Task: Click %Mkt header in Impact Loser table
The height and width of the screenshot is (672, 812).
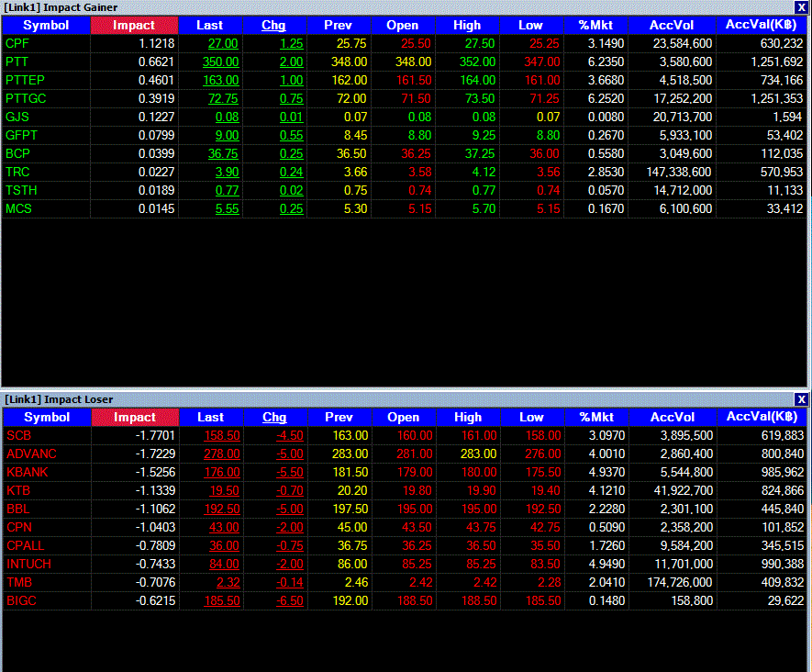Action: [596, 417]
